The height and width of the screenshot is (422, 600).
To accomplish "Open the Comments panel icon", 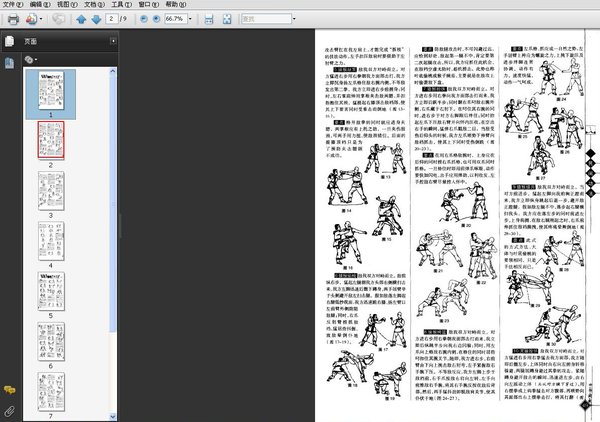I will coord(9,390).
